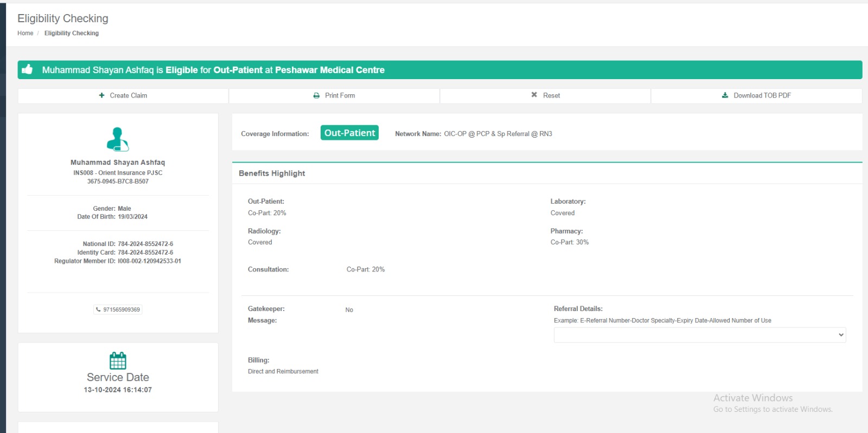Click the download icon for TOB PDF
Viewport: 868px width, 433px height.
click(x=725, y=95)
